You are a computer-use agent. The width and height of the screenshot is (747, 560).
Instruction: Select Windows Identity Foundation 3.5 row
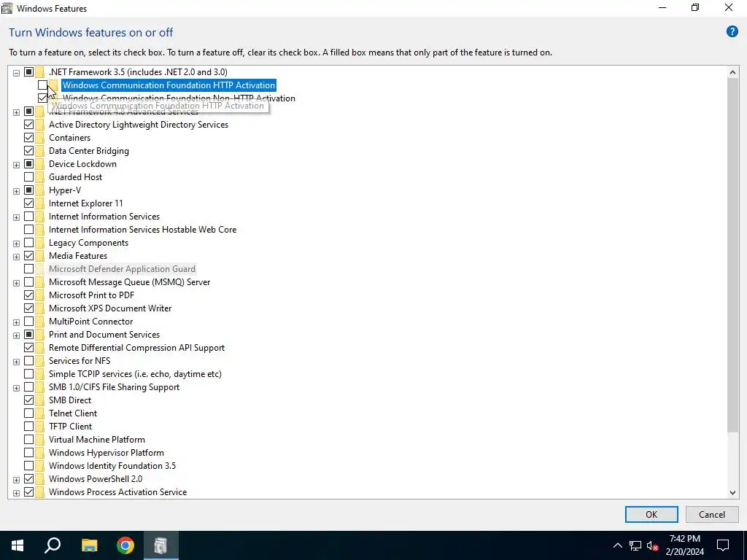[112, 466]
